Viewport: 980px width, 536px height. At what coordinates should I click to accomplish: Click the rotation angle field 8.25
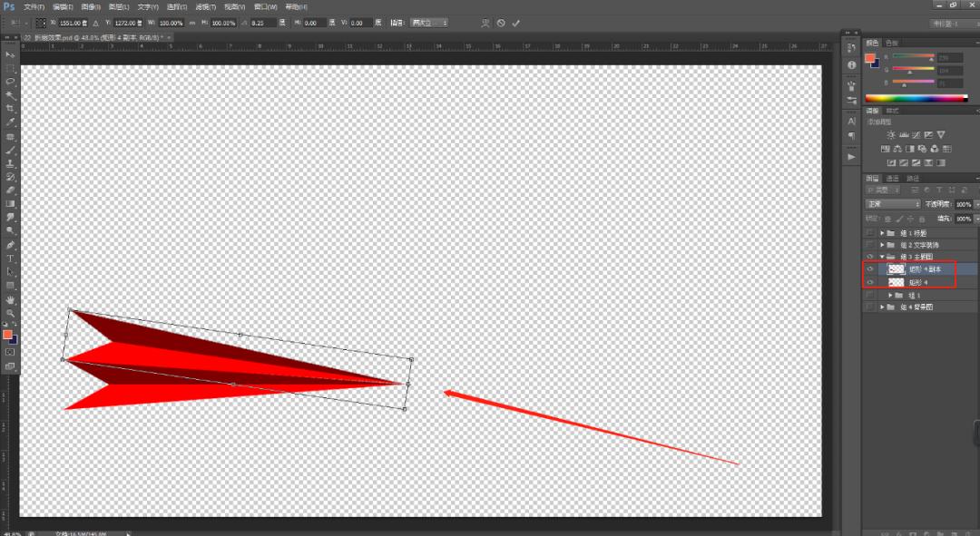(x=263, y=23)
